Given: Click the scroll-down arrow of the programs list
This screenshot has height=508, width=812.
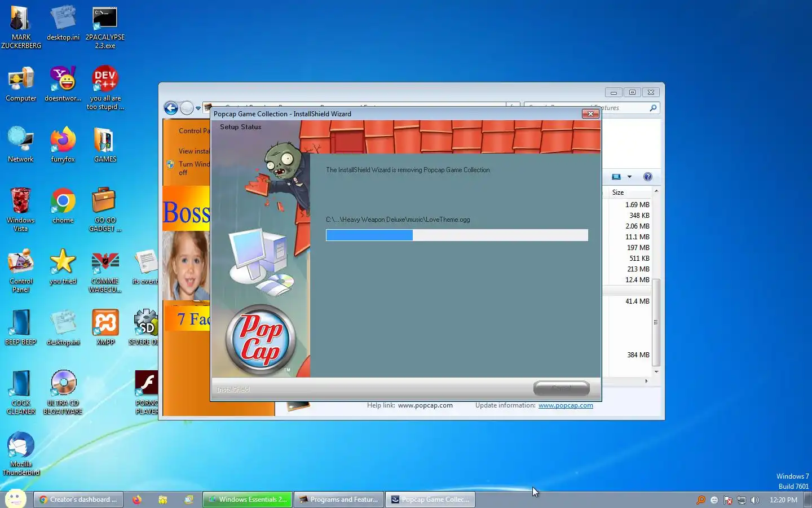Looking at the screenshot, I should (x=656, y=372).
